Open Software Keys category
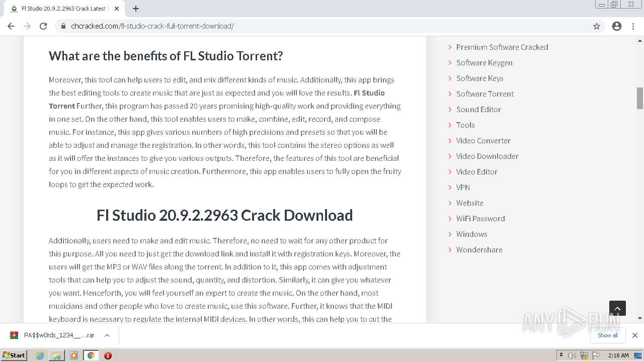The height and width of the screenshot is (362, 644). (x=479, y=78)
